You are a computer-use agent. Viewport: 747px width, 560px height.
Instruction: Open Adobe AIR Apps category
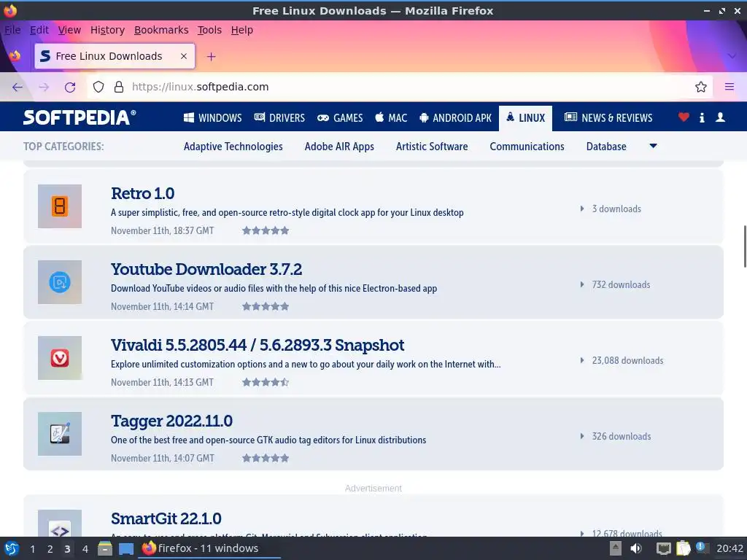339,146
